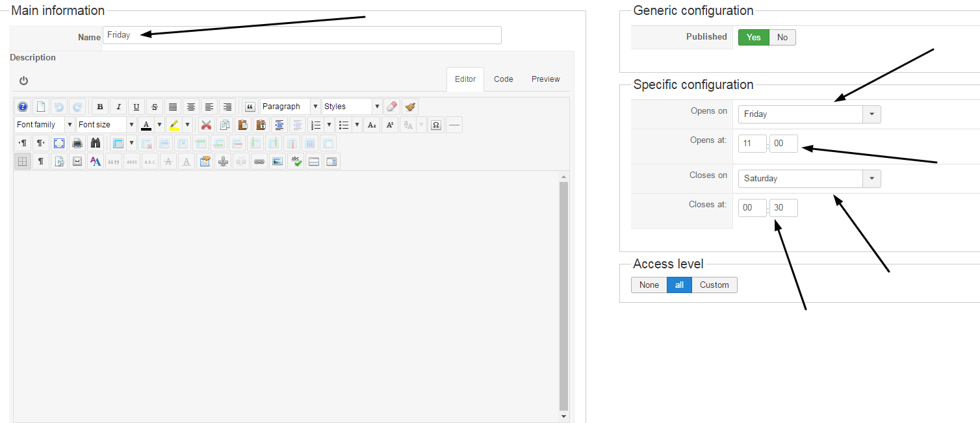This screenshot has height=423, width=980.
Task: Click the editor vertical scrollbar
Action: [x=563, y=296]
